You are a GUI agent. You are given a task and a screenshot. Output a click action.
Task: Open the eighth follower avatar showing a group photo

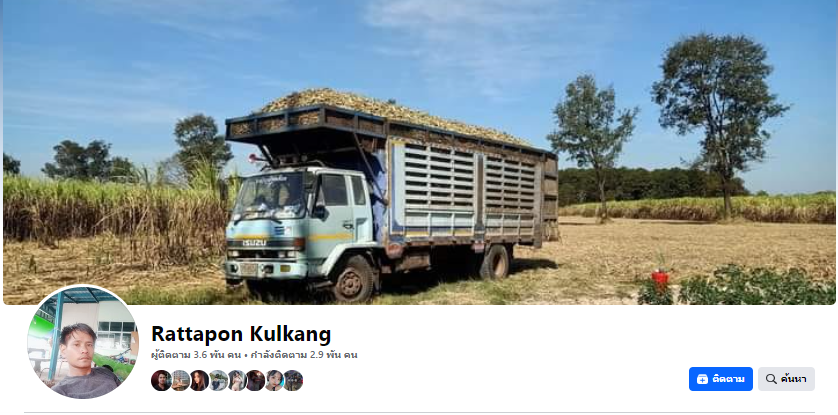pyautogui.click(x=293, y=381)
